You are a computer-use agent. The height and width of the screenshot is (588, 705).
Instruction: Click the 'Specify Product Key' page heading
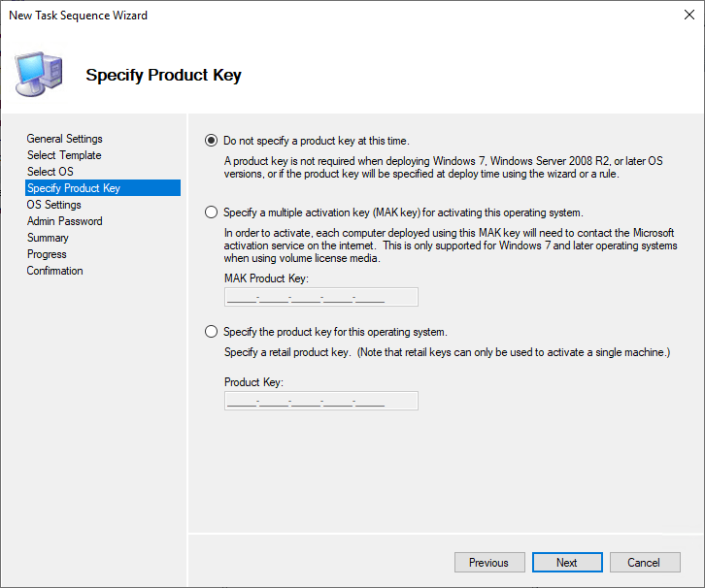pyautogui.click(x=163, y=75)
